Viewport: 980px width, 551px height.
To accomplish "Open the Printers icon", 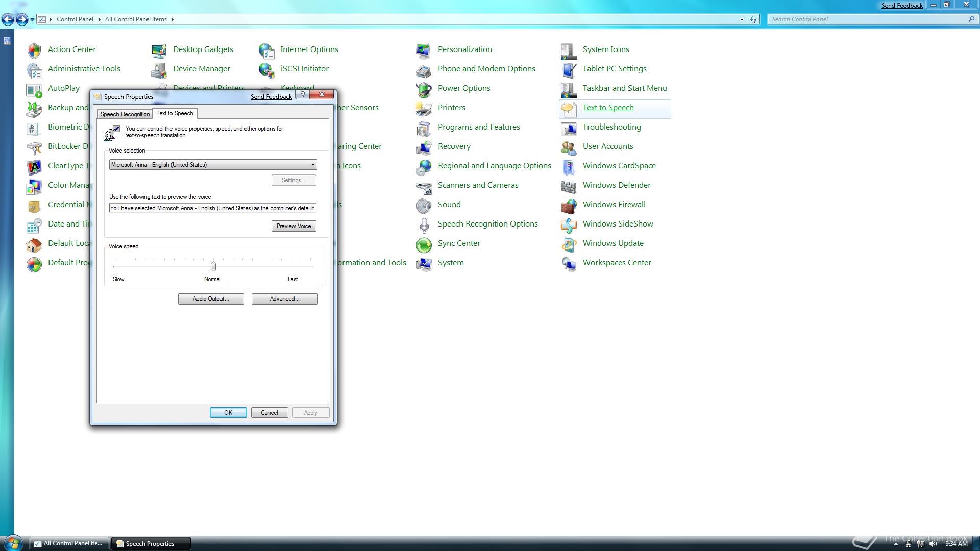I will click(x=424, y=109).
